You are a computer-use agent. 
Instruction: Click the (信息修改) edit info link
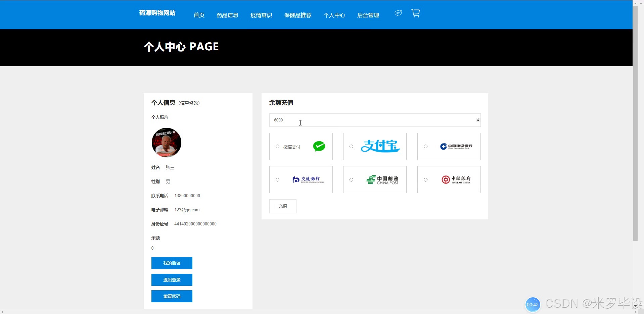(x=189, y=103)
